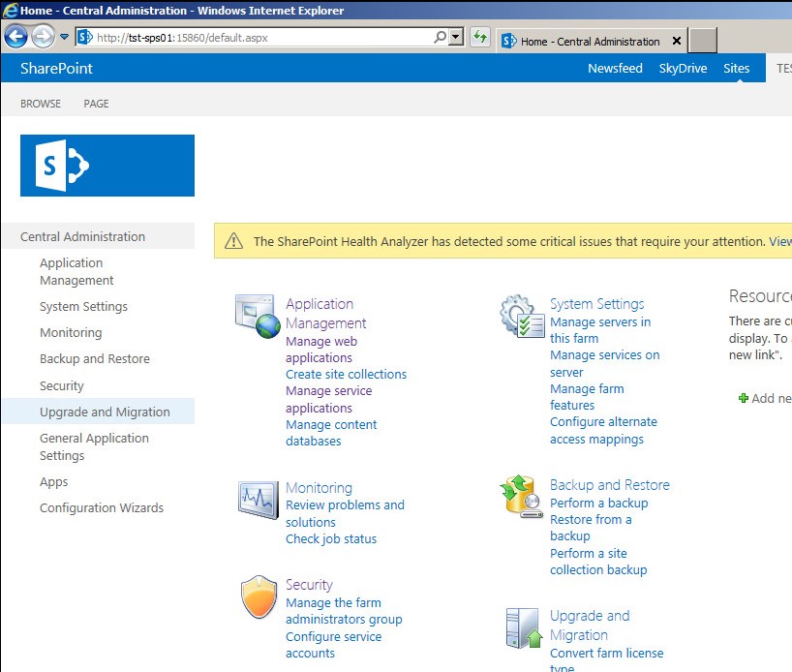
Task: Open the Monitoring section heading
Action: 319,488
